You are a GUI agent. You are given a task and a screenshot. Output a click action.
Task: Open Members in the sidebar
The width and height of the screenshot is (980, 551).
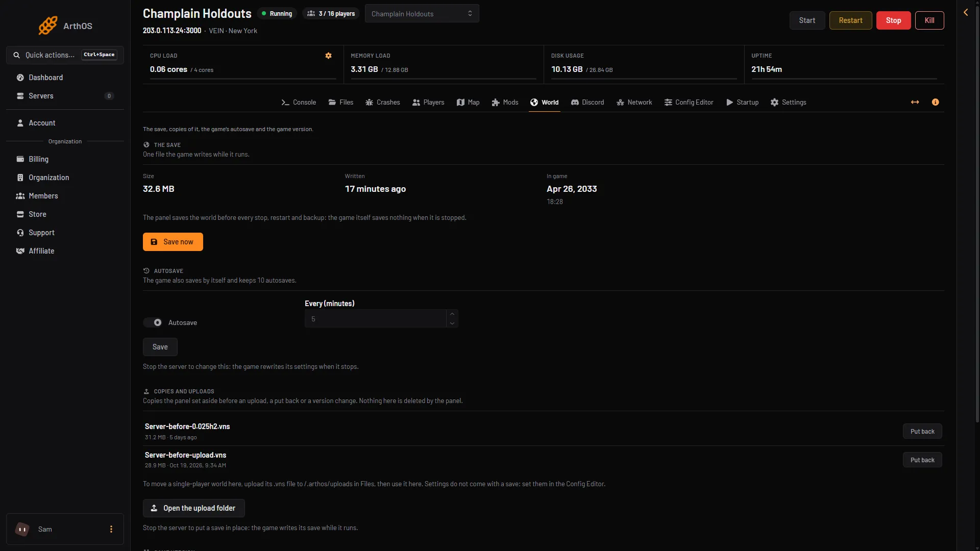click(65, 196)
